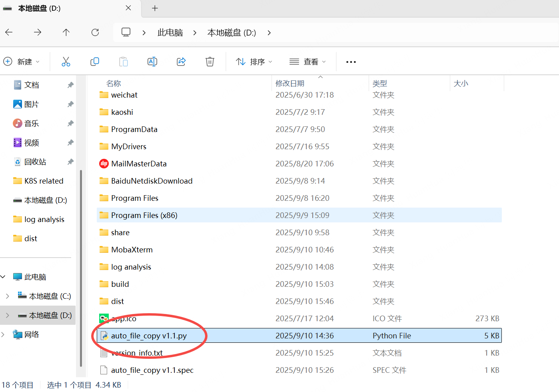Image resolution: width=559 pixels, height=392 pixels.
Task: Open the 新建 (New) dropdown
Action: pos(22,62)
